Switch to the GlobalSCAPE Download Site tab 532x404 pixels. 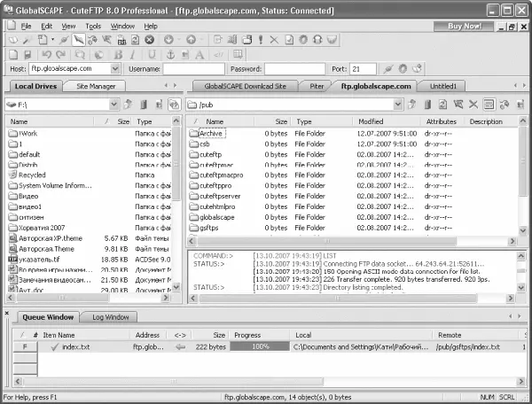click(x=245, y=86)
